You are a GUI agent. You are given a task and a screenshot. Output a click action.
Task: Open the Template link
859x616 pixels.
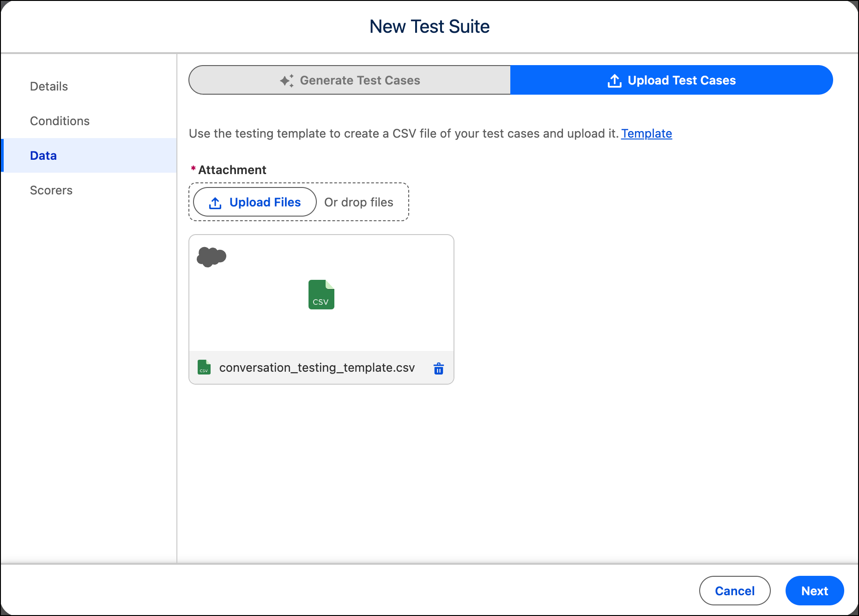click(x=647, y=133)
